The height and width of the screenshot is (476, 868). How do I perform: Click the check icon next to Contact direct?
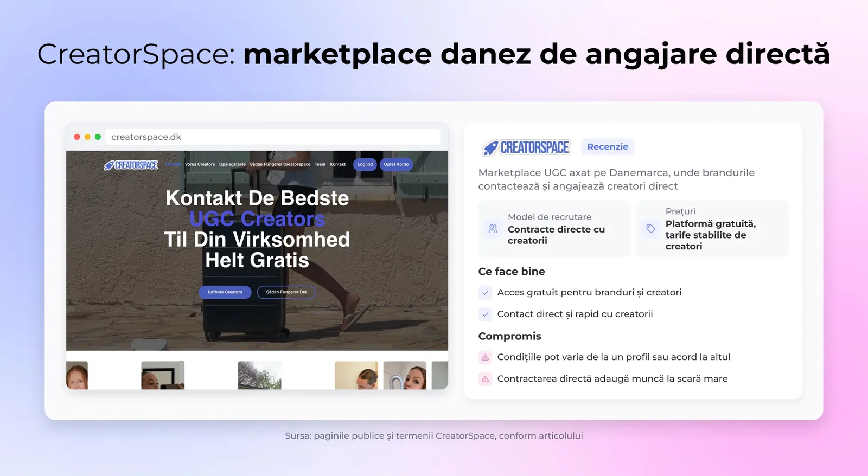click(x=486, y=314)
